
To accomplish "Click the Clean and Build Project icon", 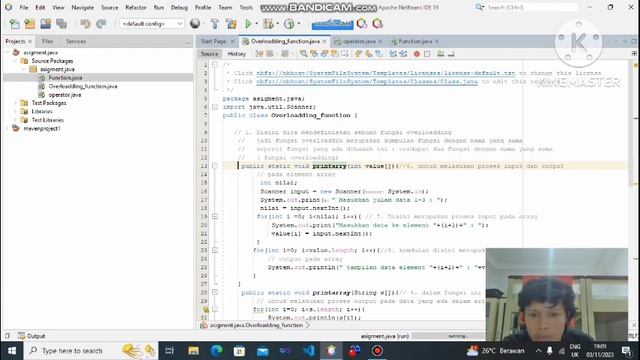I will pyautogui.click(x=231, y=24).
